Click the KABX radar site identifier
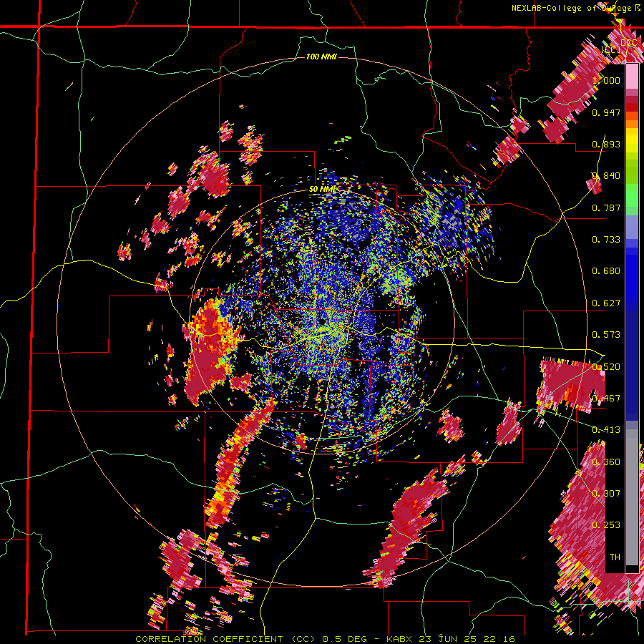The image size is (644, 644). (x=401, y=639)
